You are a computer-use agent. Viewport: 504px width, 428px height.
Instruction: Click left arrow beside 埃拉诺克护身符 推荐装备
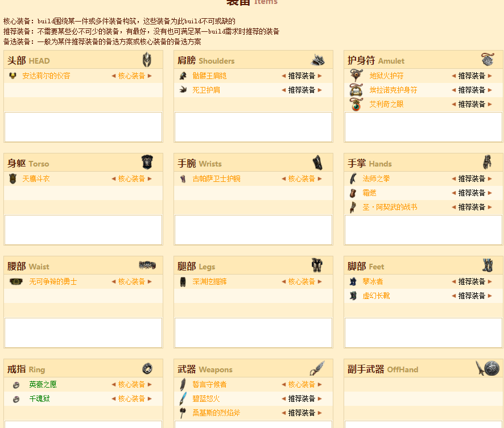[454, 90]
